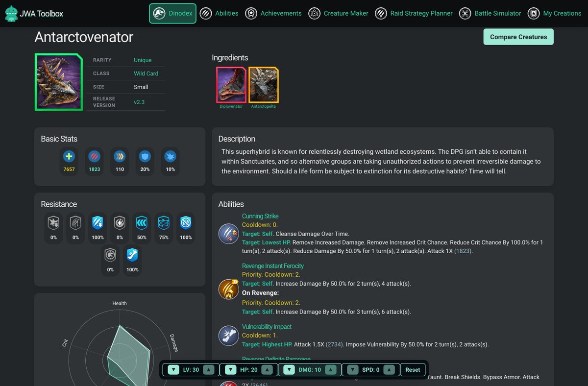The width and height of the screenshot is (588, 386).
Task: Click the Revenge Instant Ferocity ability icon
Action: click(228, 289)
